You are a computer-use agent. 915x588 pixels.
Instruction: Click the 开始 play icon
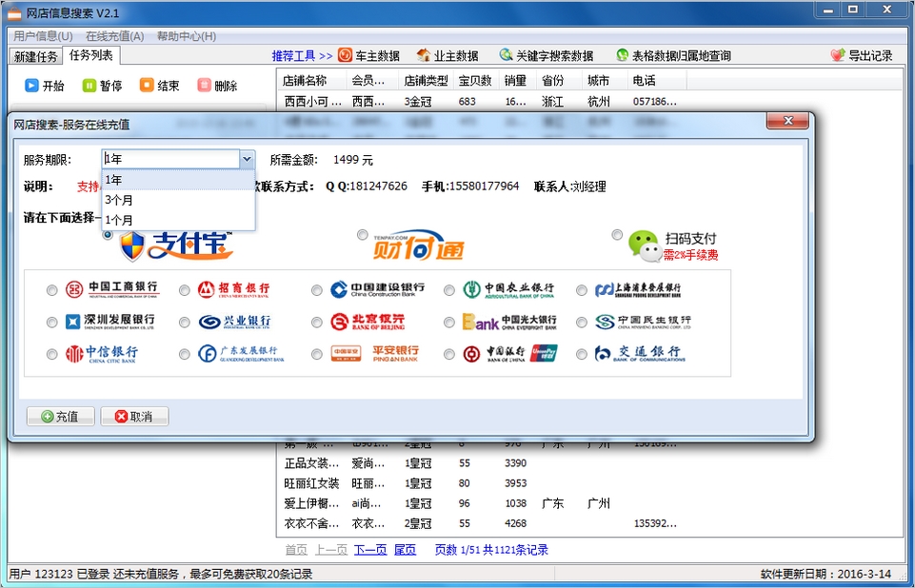pos(30,86)
